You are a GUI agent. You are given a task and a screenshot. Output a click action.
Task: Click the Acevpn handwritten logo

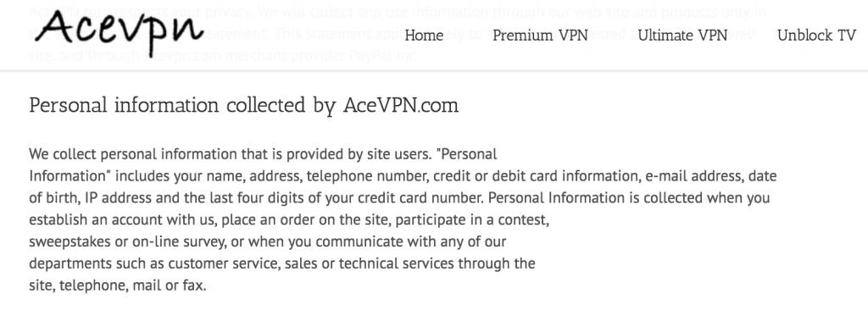click(x=120, y=30)
